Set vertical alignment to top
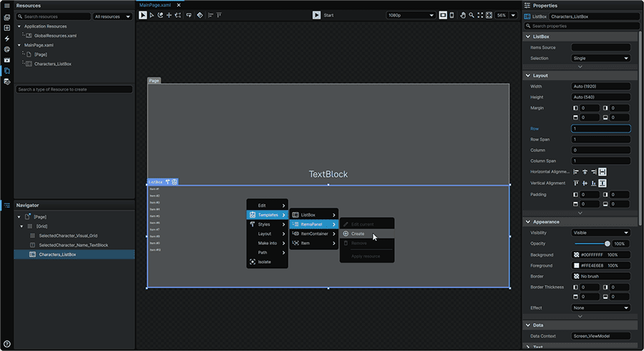The width and height of the screenshot is (644, 351). coord(576,183)
